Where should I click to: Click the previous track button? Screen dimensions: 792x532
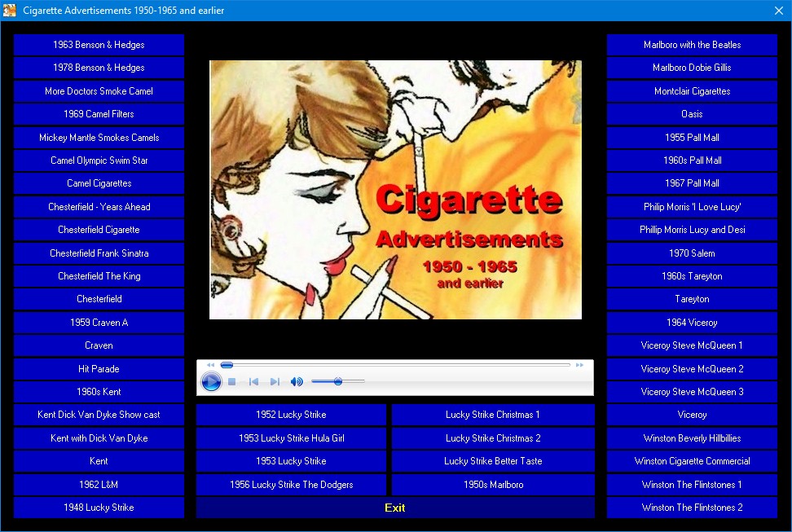(x=253, y=381)
